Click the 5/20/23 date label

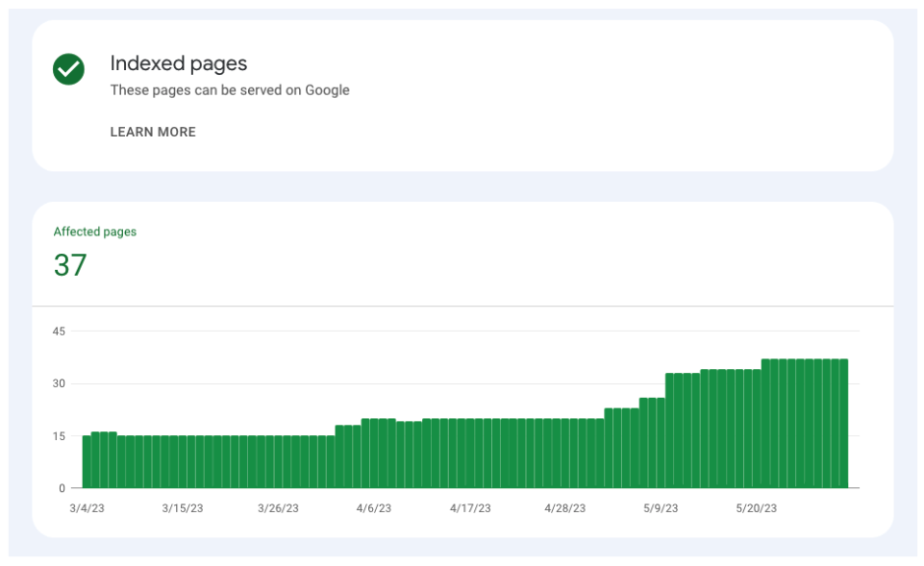pos(757,508)
